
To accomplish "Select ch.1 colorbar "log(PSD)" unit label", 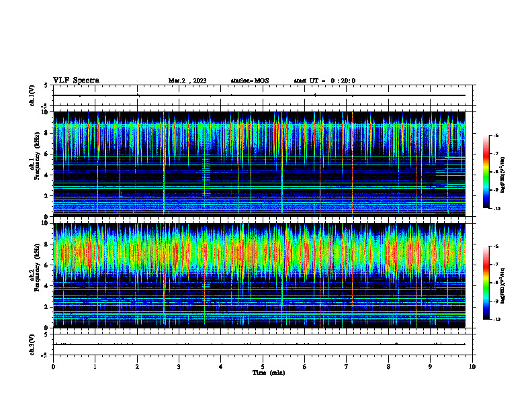I will coord(503,175).
